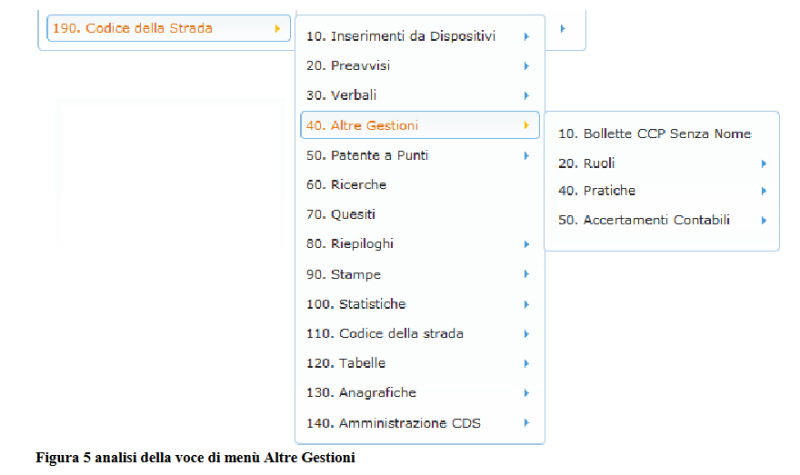Click the arrow right of the top menu panel
The width and height of the screenshot is (800, 475).
(x=563, y=29)
